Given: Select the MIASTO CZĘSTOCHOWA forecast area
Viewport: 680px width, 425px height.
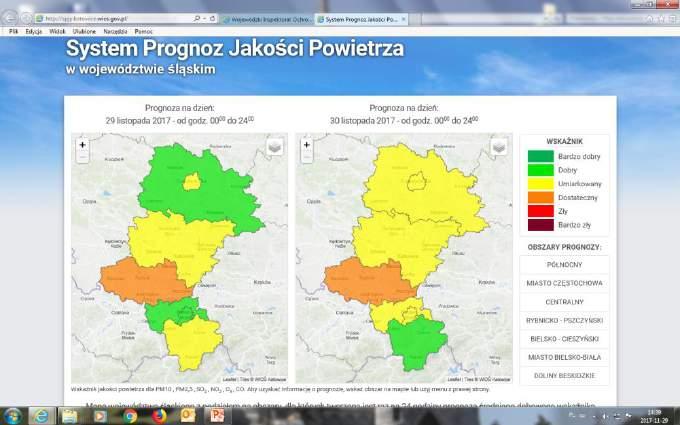Looking at the screenshot, I should 564,283.
